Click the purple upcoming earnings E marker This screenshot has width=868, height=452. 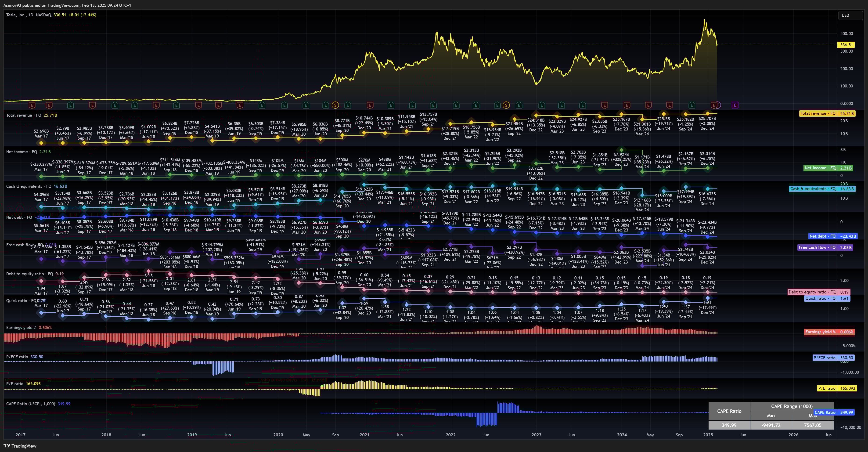pos(735,105)
